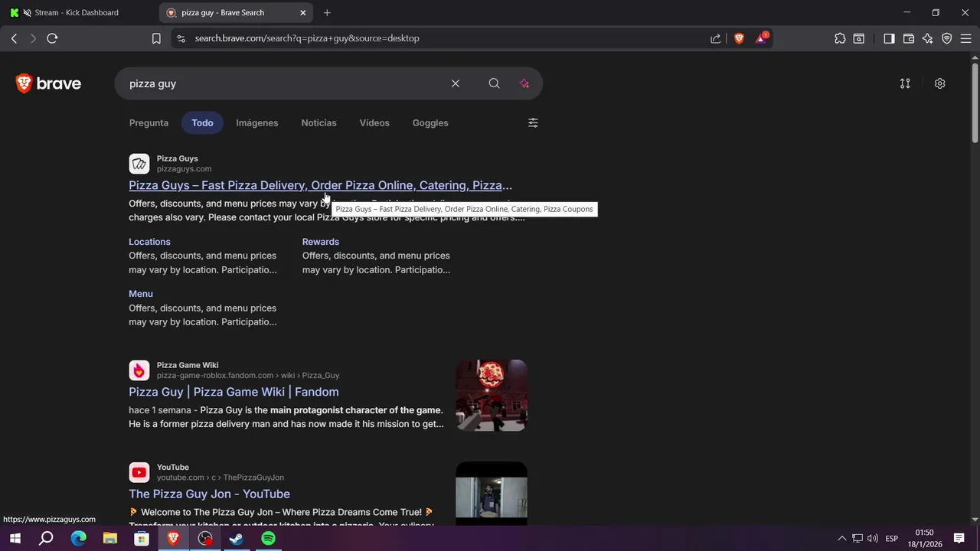
Task: Go to Brave Search home logo
Action: [x=48, y=83]
